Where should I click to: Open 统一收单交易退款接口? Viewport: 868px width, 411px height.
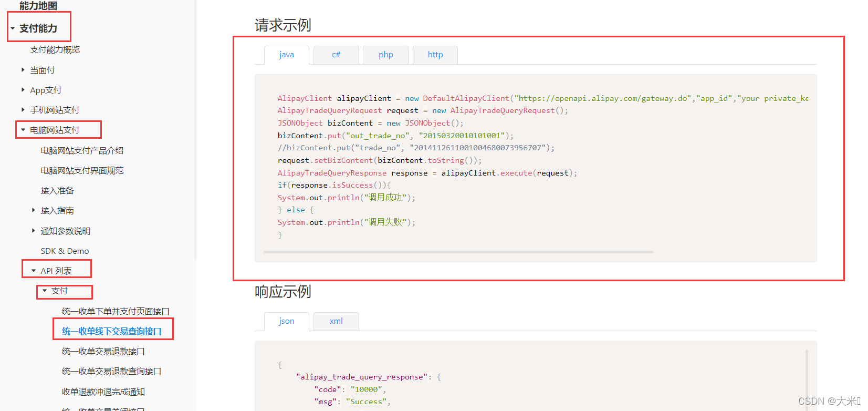[x=103, y=351]
